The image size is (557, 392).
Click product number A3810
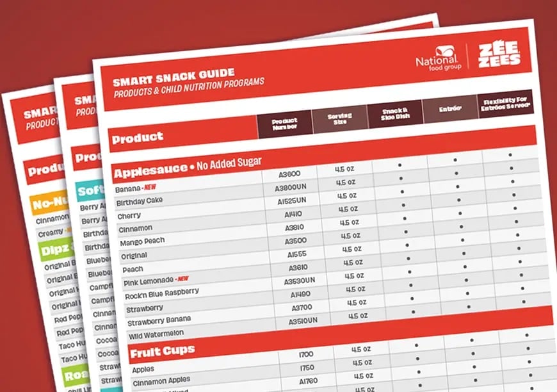click(294, 227)
